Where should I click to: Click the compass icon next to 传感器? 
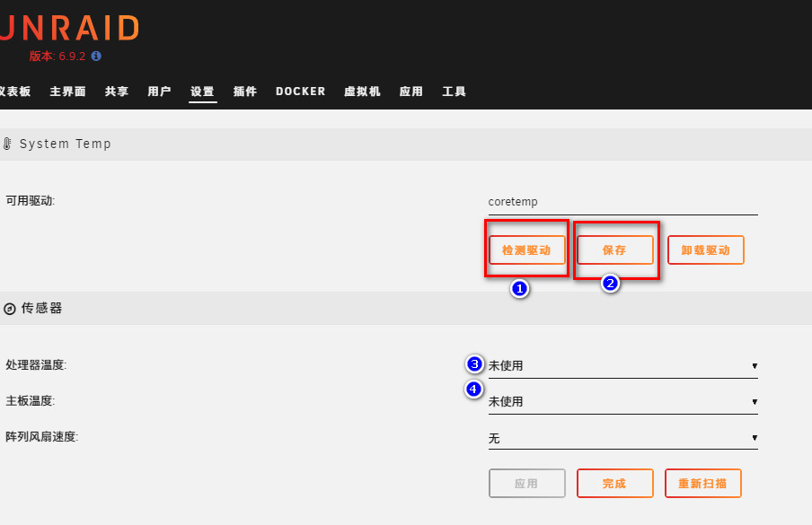click(9, 309)
